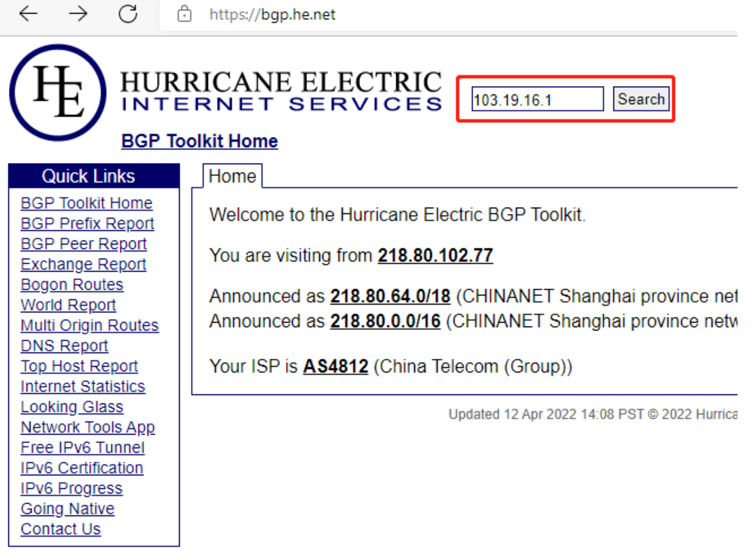Image resolution: width=755 pixels, height=560 pixels.
Task: Click the Search button
Action: (641, 100)
